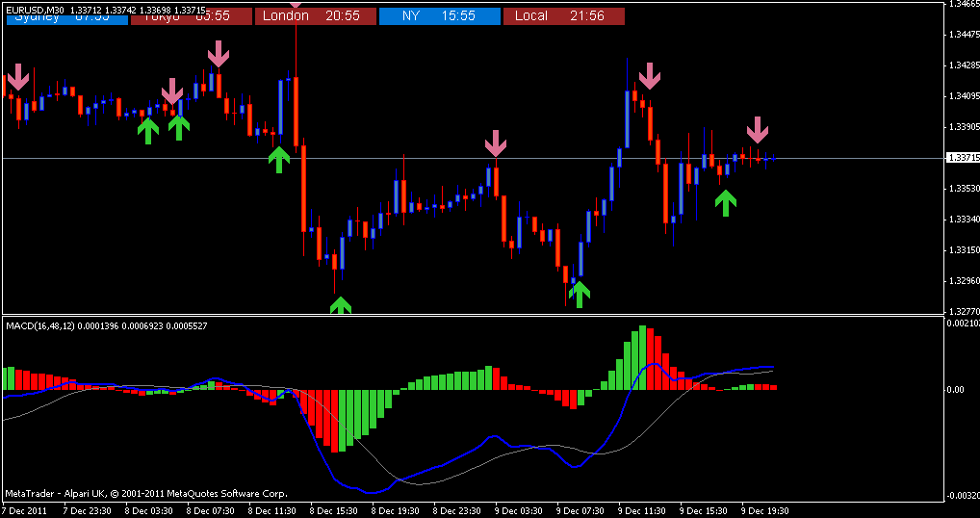
Task: Click the Sydney clock label
Action: pyautogui.click(x=67, y=17)
